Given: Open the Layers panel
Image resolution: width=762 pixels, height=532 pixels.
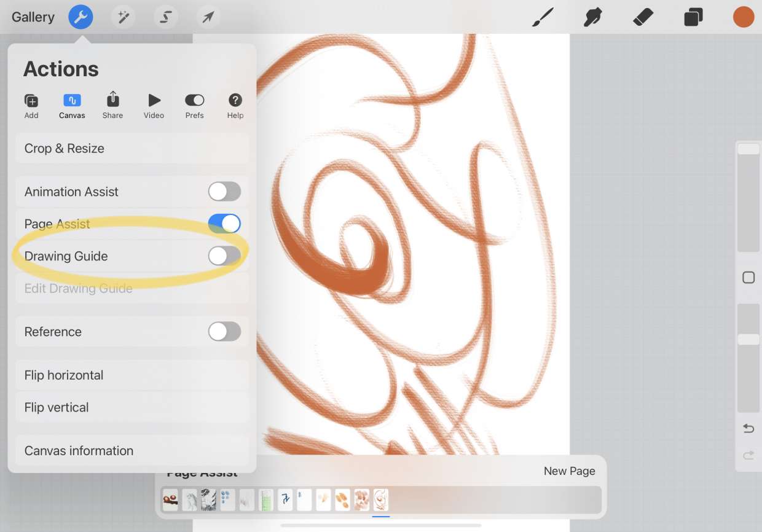Looking at the screenshot, I should (x=693, y=17).
